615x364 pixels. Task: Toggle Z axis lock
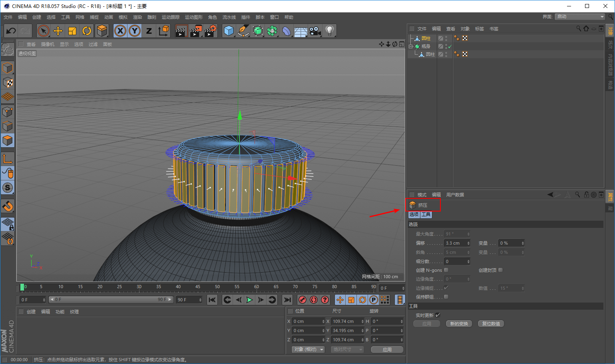(149, 31)
